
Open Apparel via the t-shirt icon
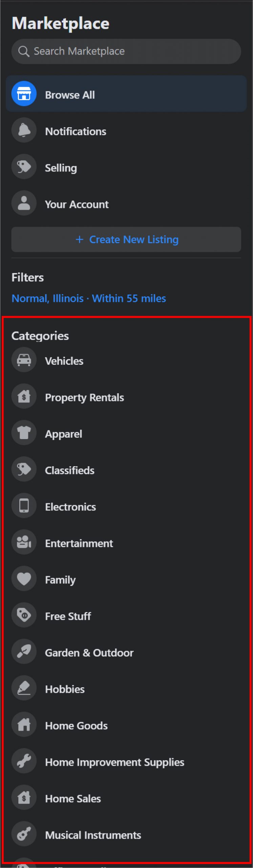click(24, 433)
